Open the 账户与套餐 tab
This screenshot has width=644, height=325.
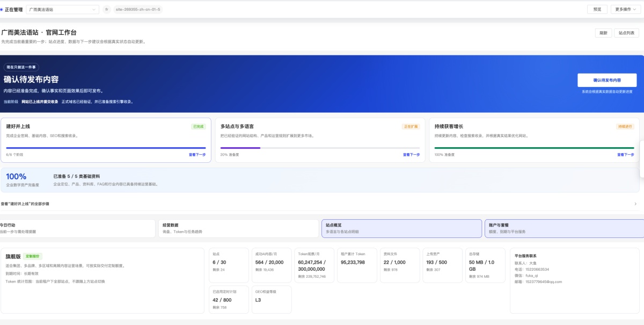[x=564, y=228]
